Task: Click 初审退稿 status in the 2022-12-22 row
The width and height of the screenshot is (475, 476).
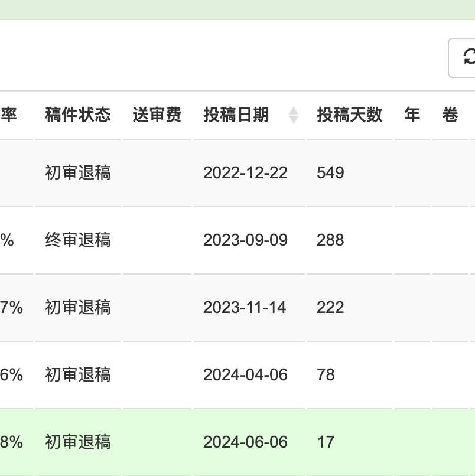Action: pyautogui.click(x=78, y=172)
